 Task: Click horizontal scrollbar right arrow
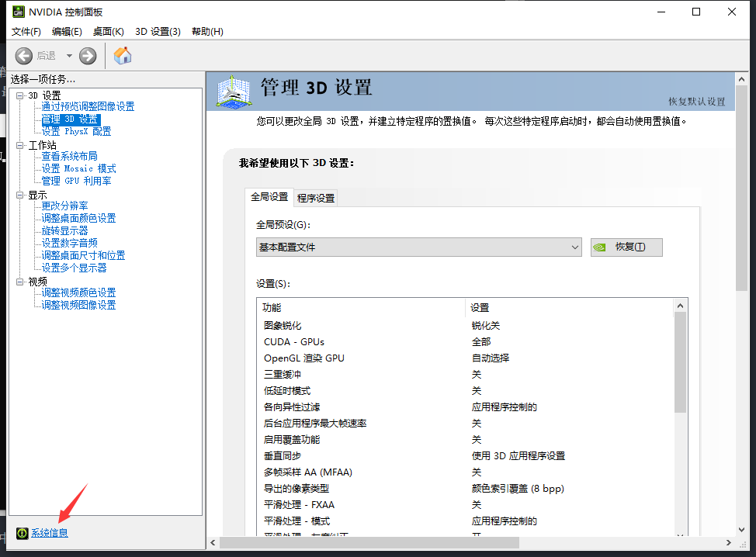[729, 542]
